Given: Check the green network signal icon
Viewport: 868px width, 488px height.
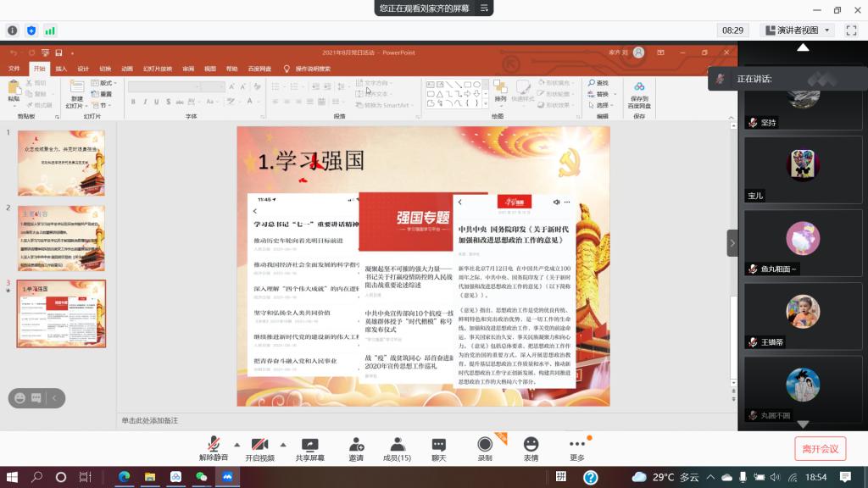Looking at the screenshot, I should (50, 30).
